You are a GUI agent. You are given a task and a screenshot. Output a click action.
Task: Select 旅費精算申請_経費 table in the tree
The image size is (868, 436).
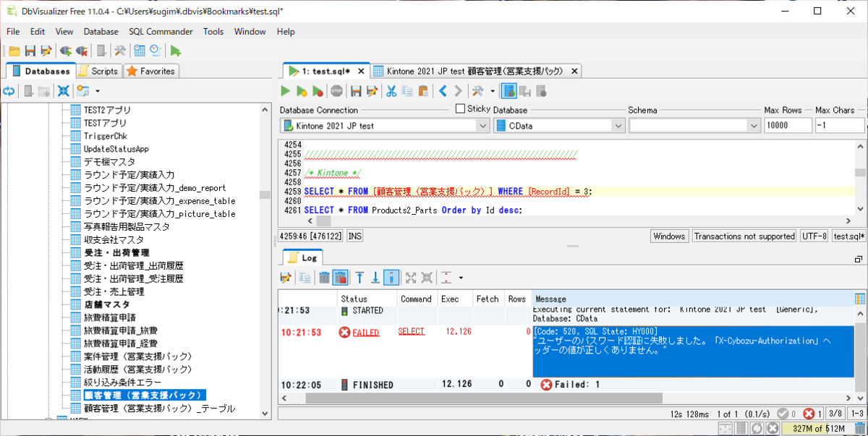coord(120,343)
